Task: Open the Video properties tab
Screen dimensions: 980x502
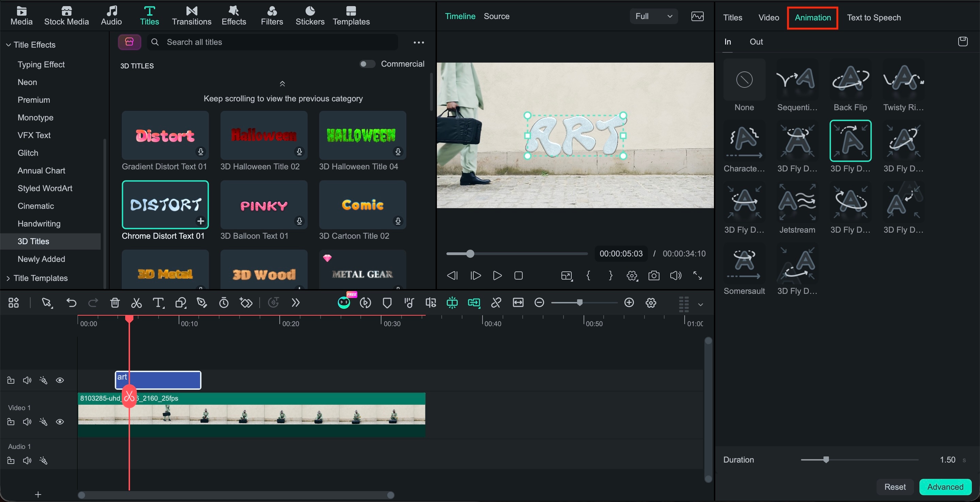Action: coord(768,17)
